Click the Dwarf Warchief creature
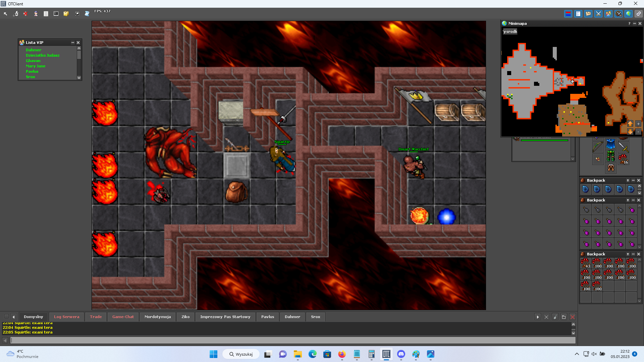 tap(415, 166)
